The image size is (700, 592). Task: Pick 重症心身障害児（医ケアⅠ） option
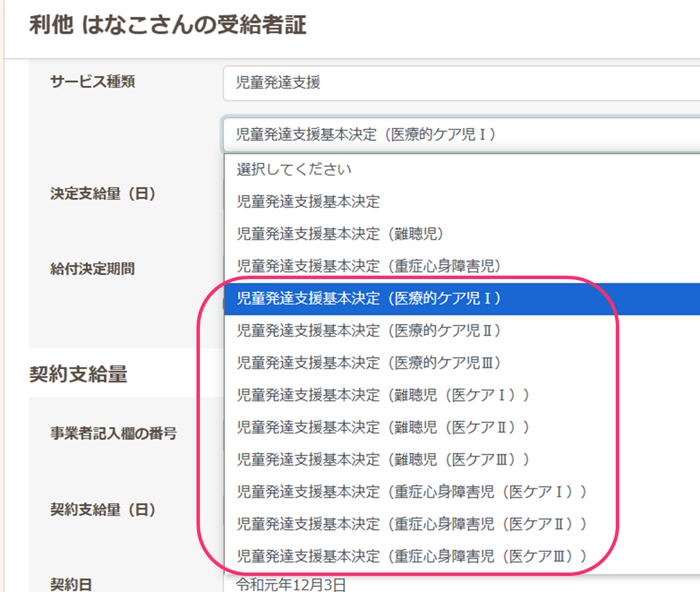[411, 492]
